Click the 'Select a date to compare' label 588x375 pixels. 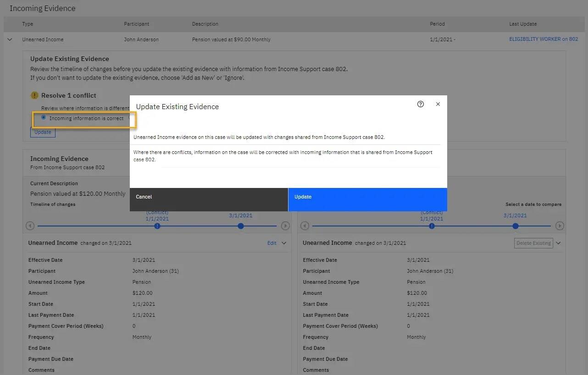coord(533,204)
